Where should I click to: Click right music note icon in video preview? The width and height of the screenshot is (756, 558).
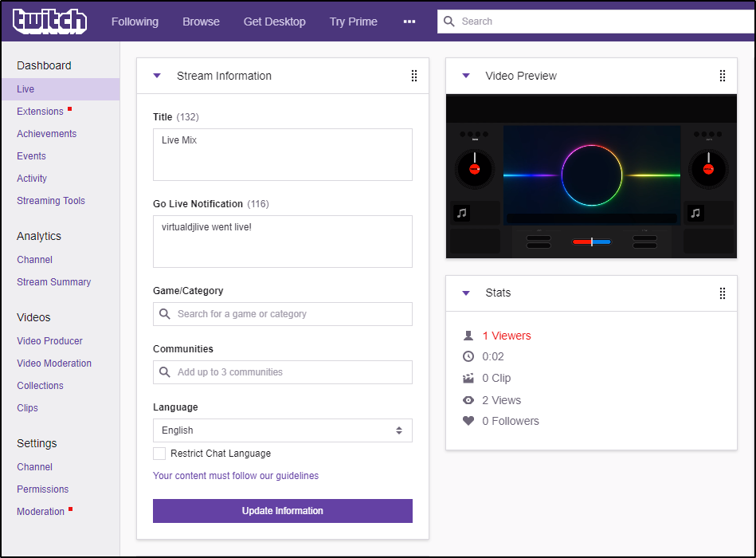pyautogui.click(x=695, y=213)
